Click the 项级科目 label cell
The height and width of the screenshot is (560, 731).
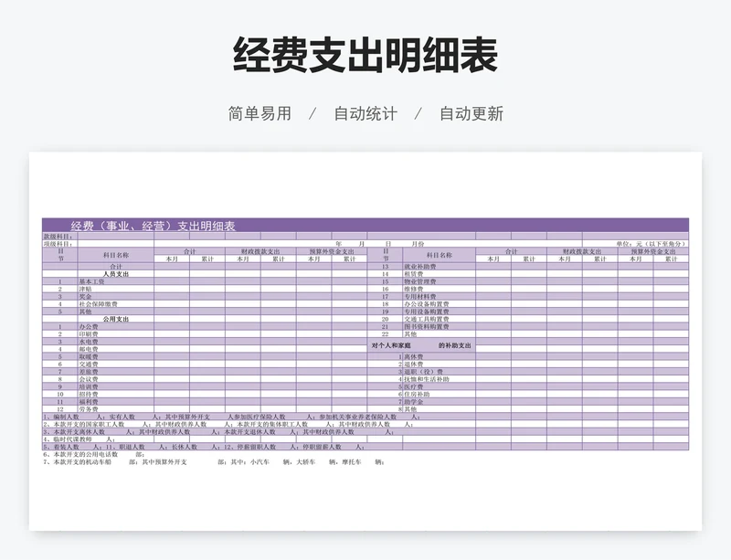pyautogui.click(x=58, y=244)
